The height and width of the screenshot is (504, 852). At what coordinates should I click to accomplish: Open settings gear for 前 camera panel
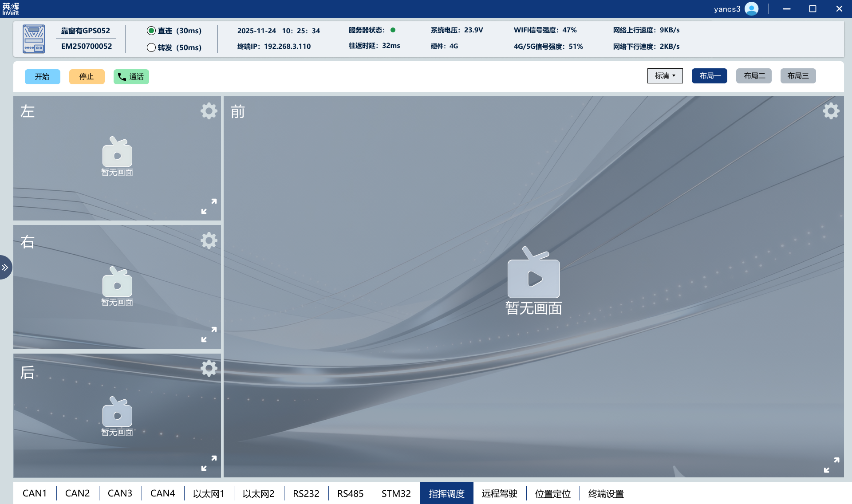coord(831,111)
